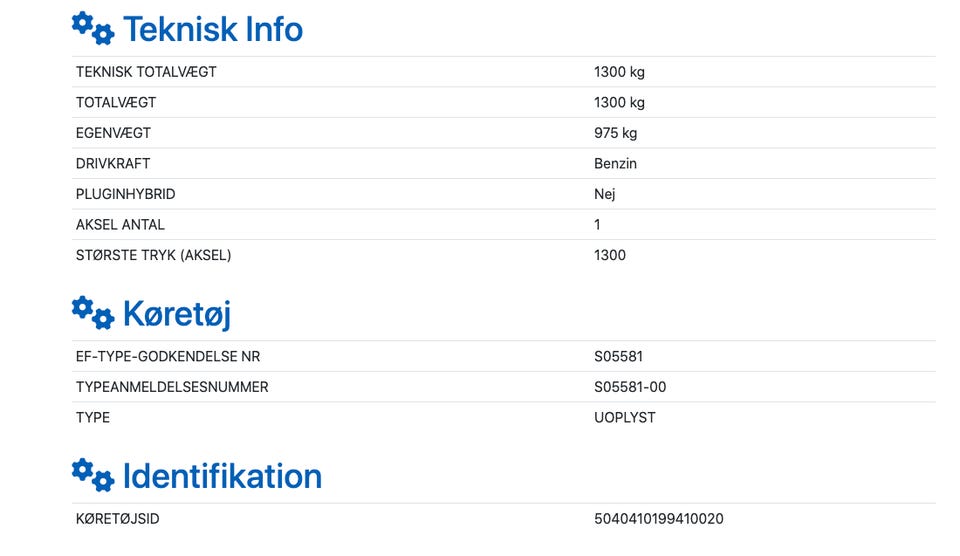
Task: Click the TYPE value UOPLYST
Action: point(624,418)
